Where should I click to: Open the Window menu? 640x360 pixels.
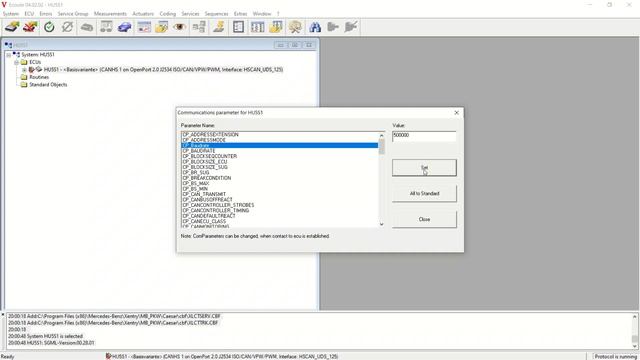[262, 13]
